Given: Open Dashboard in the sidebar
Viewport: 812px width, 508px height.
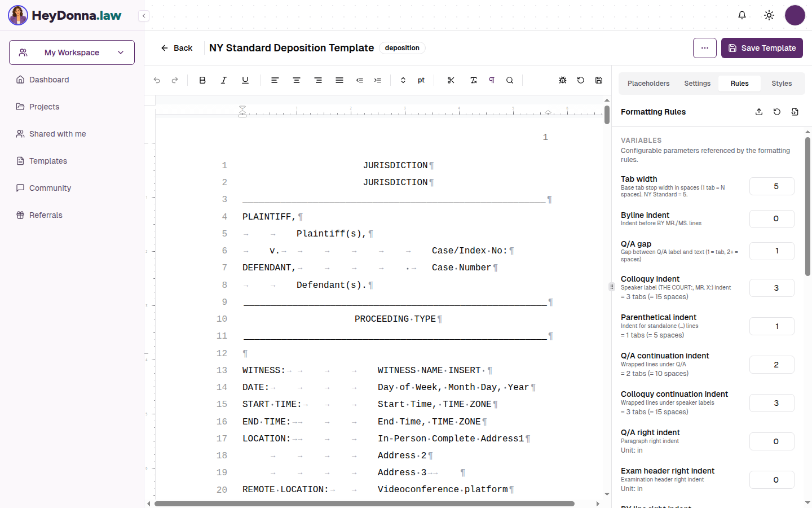Looking at the screenshot, I should (x=72, y=80).
